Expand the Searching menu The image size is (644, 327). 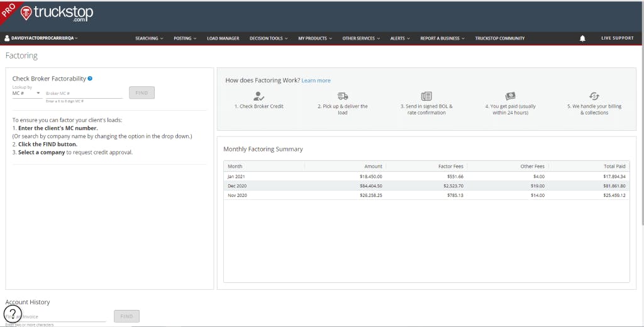pos(149,38)
